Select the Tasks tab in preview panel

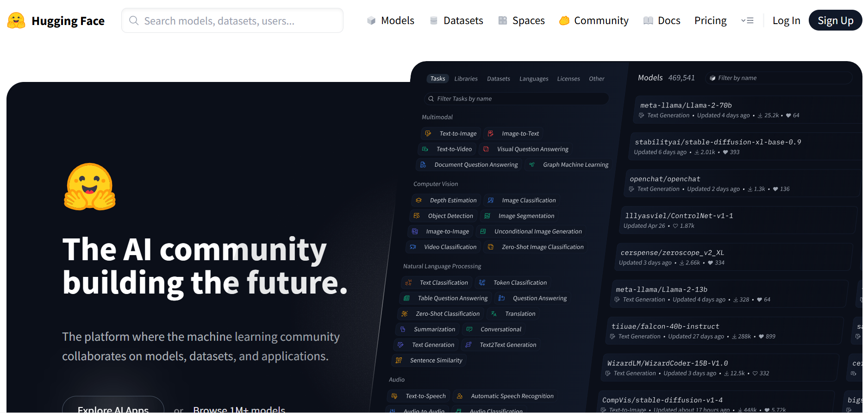point(437,79)
